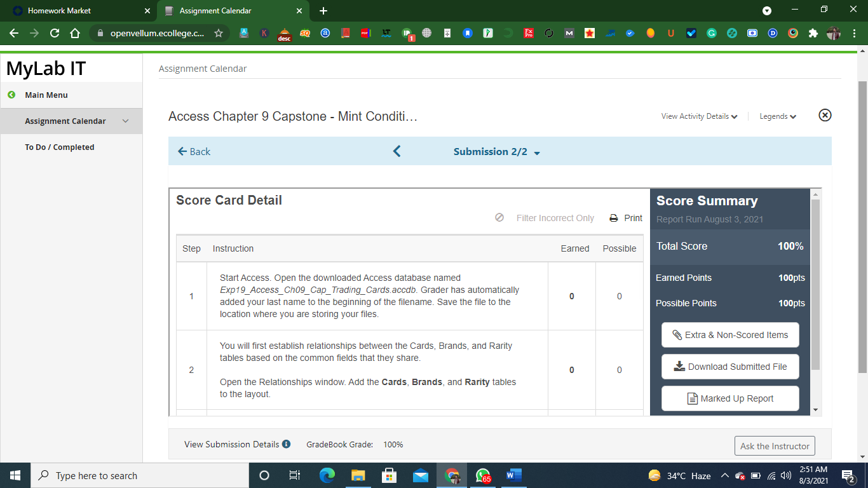Click the Windows search box
The image size is (868, 488).
140,475
